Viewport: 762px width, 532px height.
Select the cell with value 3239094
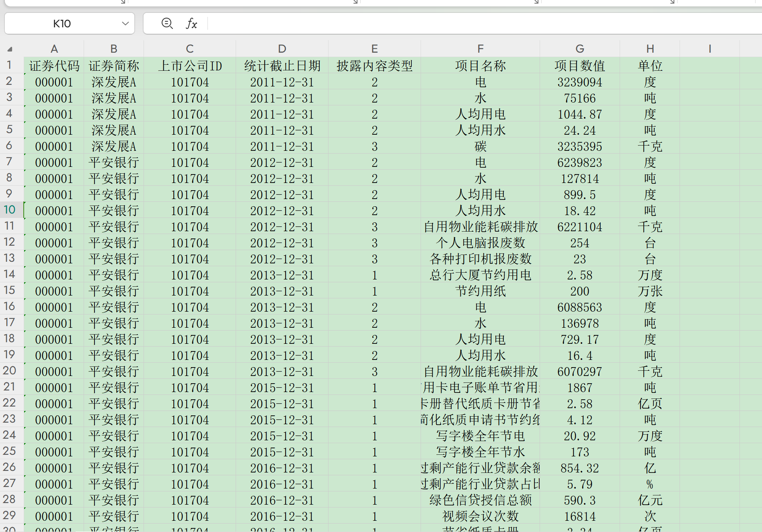[580, 82]
